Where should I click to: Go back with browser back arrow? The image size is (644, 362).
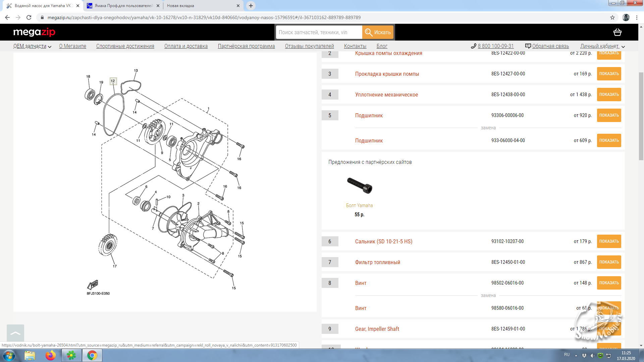click(7, 17)
